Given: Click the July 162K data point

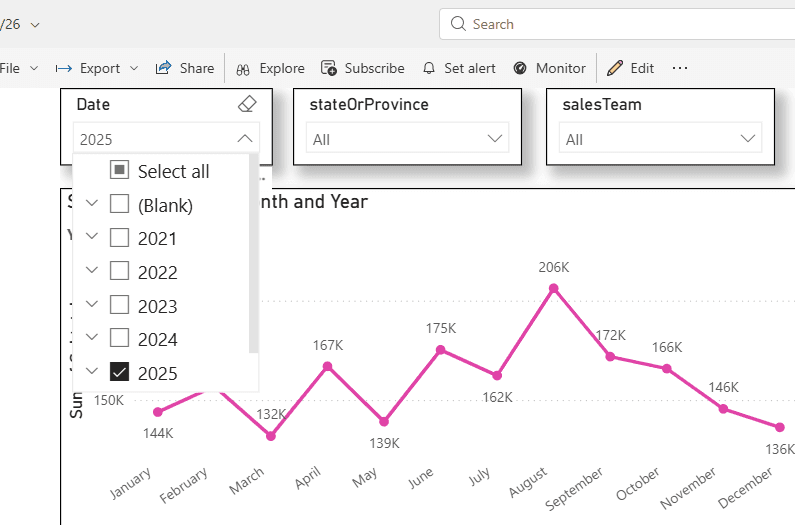Looking at the screenshot, I should (x=497, y=375).
